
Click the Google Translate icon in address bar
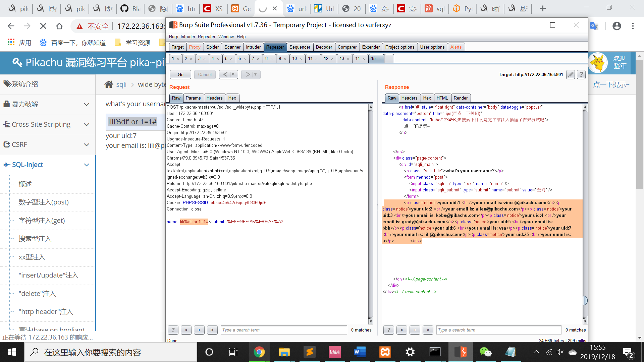[x=594, y=26]
